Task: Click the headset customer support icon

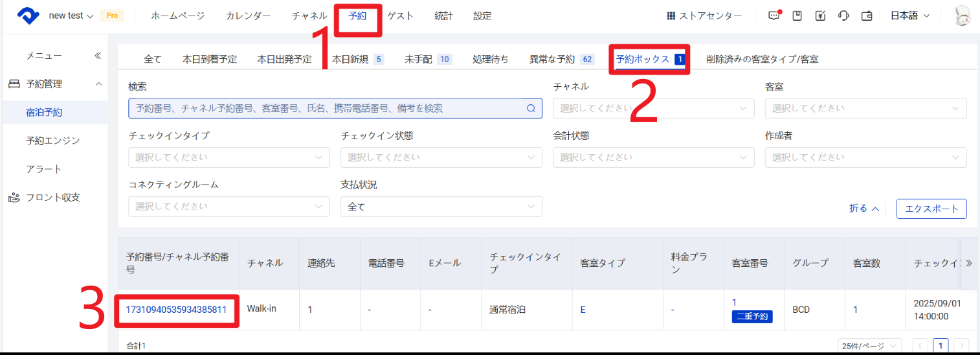Action: click(x=843, y=16)
